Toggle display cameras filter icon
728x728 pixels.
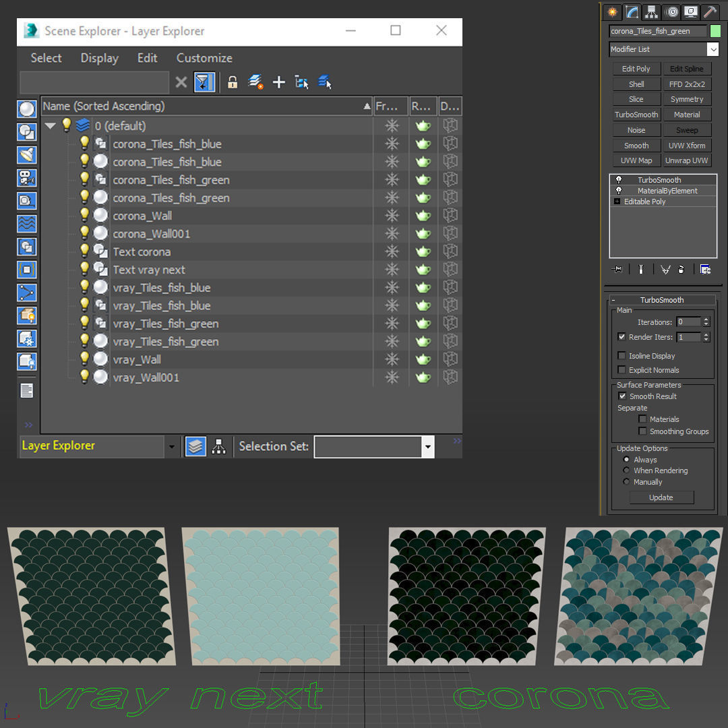point(27,178)
